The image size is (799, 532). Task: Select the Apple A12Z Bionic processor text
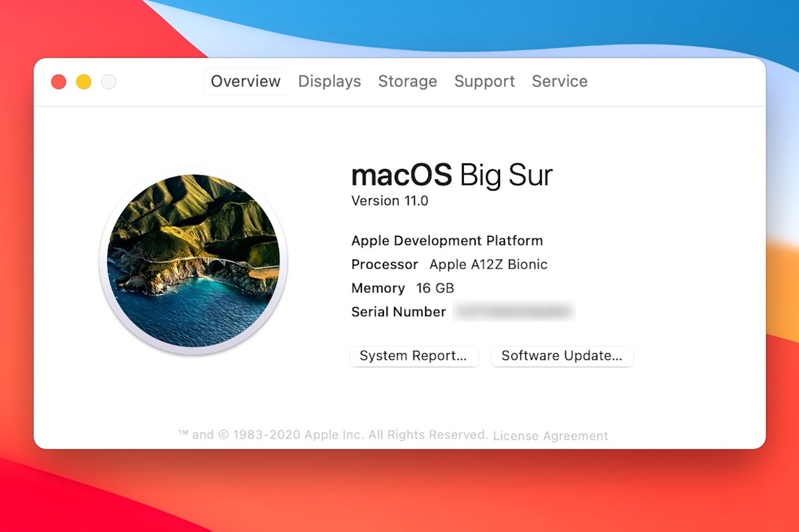tap(488, 264)
